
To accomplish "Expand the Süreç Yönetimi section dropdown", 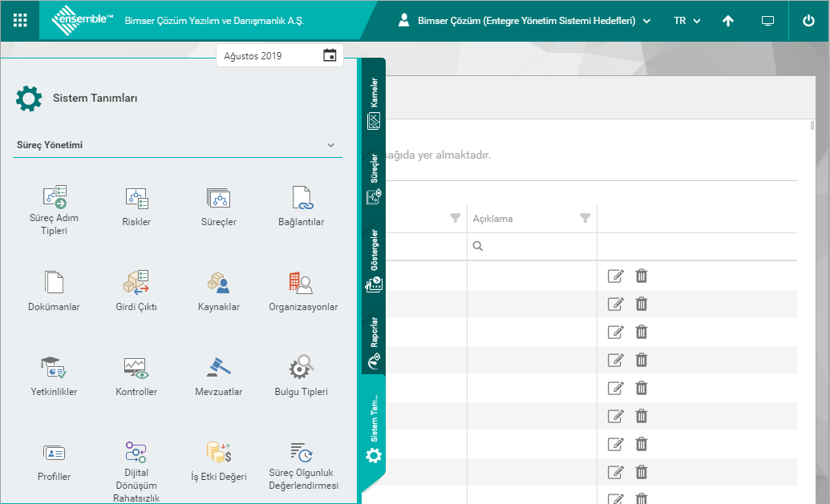I will pos(330,146).
